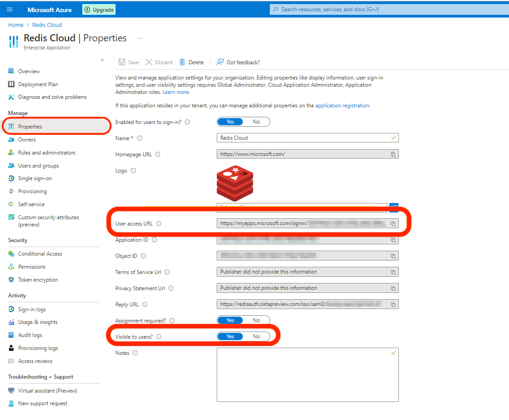The height and width of the screenshot is (420, 509).
Task: Collapse the left navigation sidebar
Action: point(102,60)
